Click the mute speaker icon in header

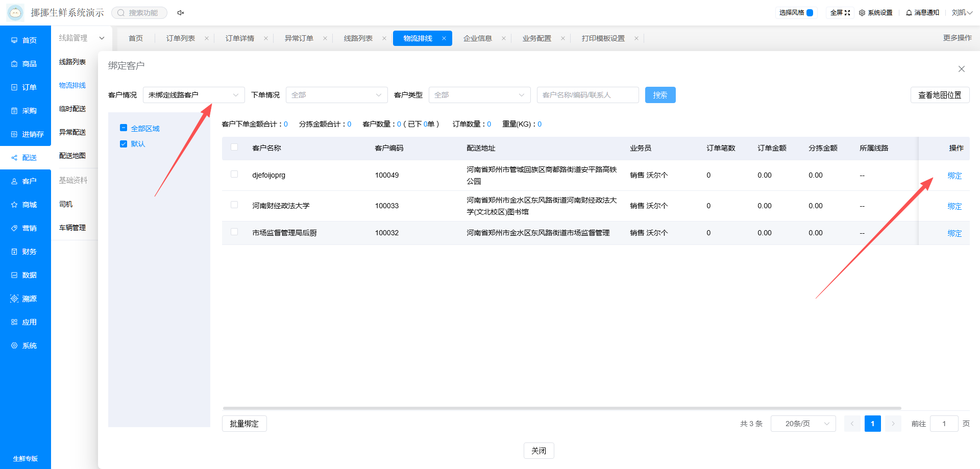tap(181, 13)
